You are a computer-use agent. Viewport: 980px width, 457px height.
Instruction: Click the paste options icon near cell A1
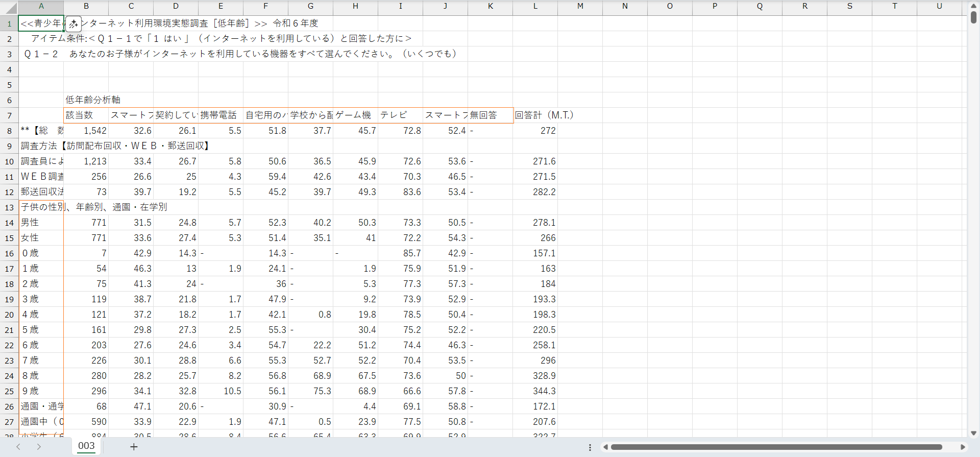[x=73, y=23]
